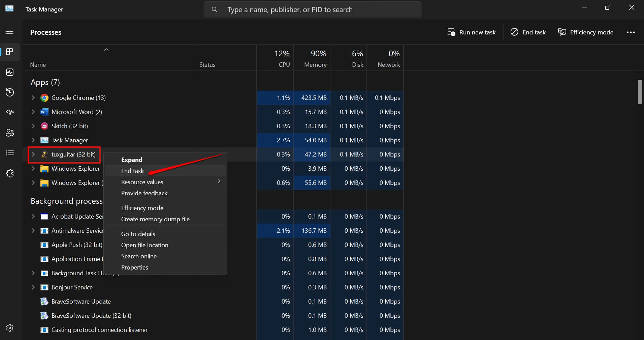Expand the Bonjour Service entry
The height and width of the screenshot is (340, 644).
33,287
